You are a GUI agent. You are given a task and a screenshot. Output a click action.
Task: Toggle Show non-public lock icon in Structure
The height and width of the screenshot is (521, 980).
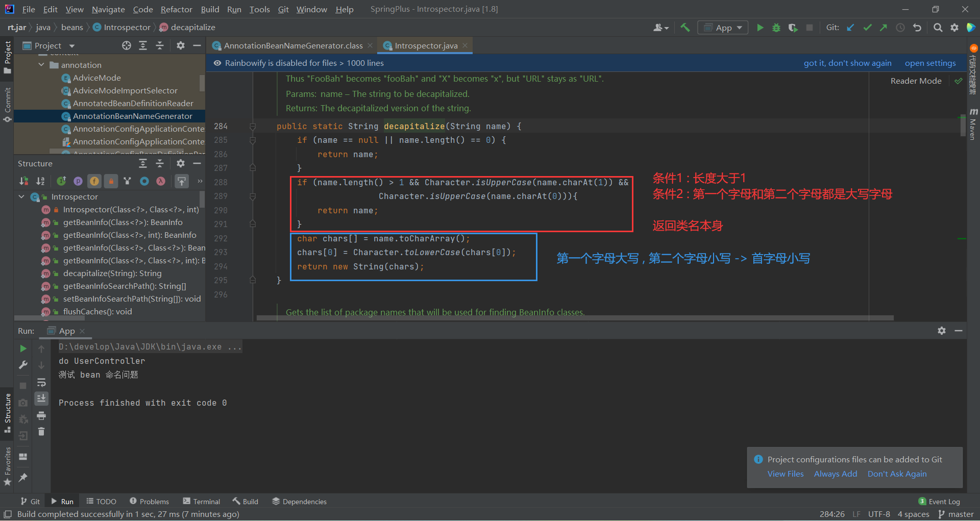coord(111,181)
